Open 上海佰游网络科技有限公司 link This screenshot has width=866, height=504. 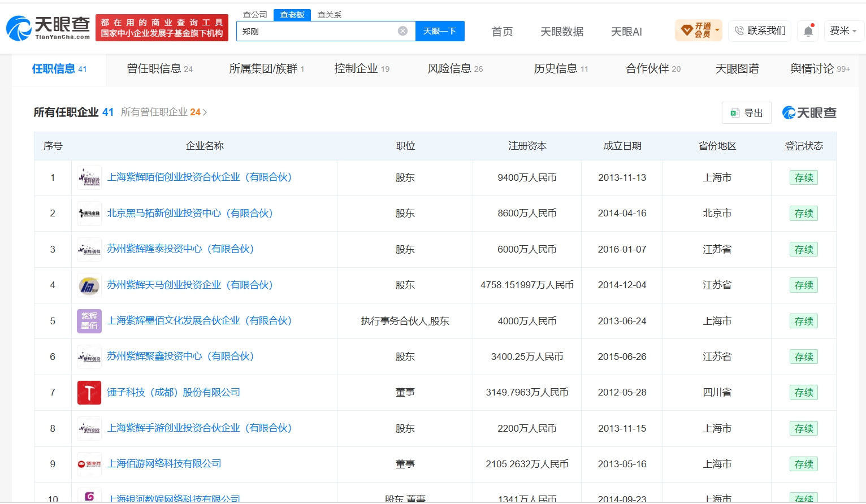point(164,464)
